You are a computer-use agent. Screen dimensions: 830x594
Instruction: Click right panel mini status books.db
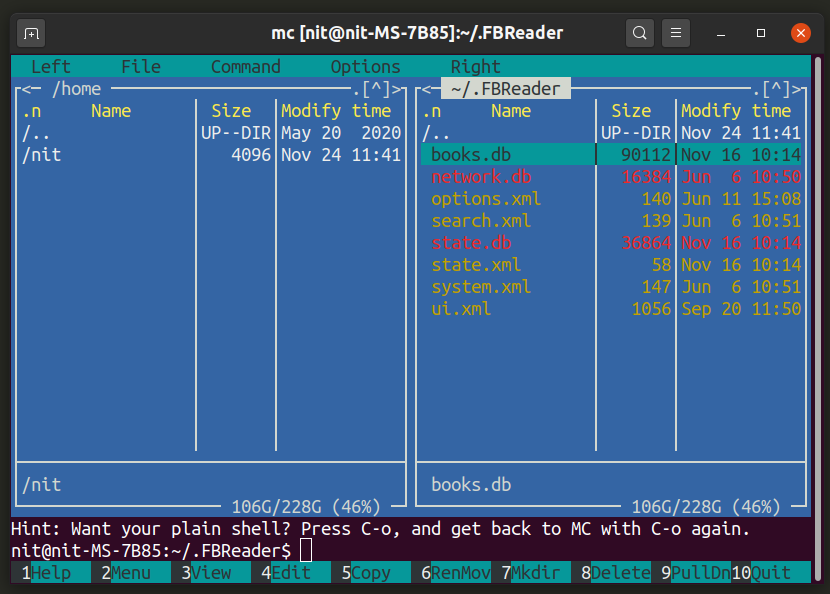coord(471,485)
